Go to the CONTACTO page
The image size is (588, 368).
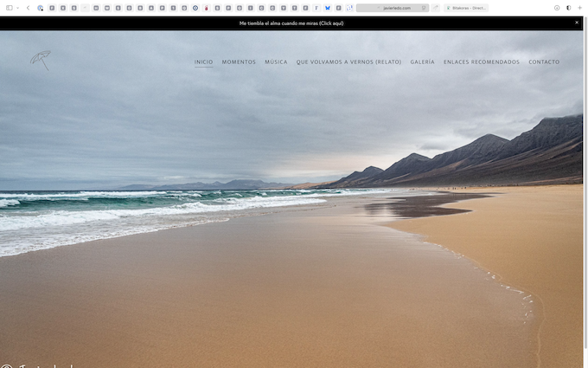tap(544, 62)
